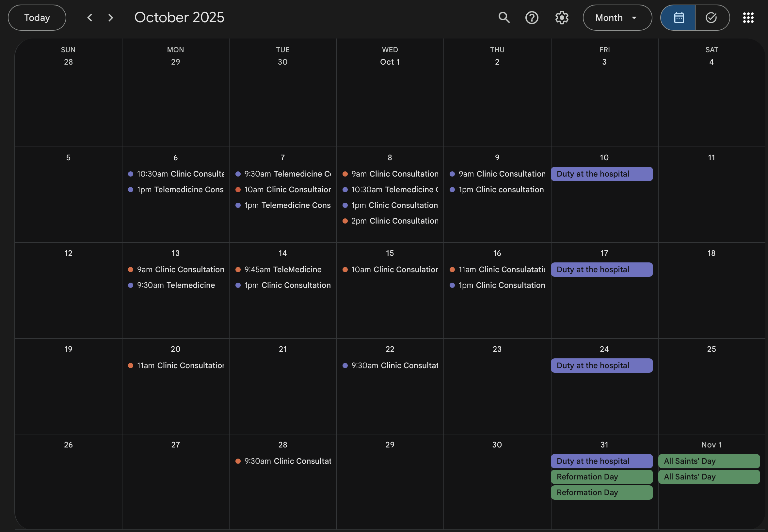This screenshot has height=532, width=768.
Task: Select date 29 in last row
Action: click(x=390, y=445)
